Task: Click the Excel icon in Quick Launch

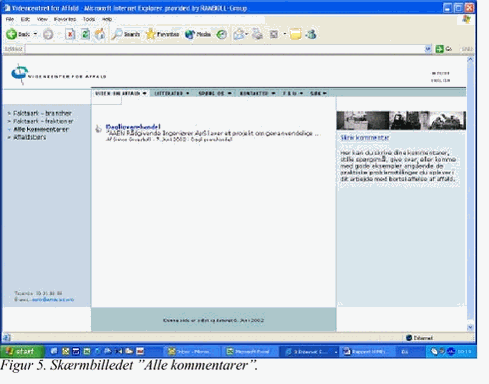Action: pos(87,351)
